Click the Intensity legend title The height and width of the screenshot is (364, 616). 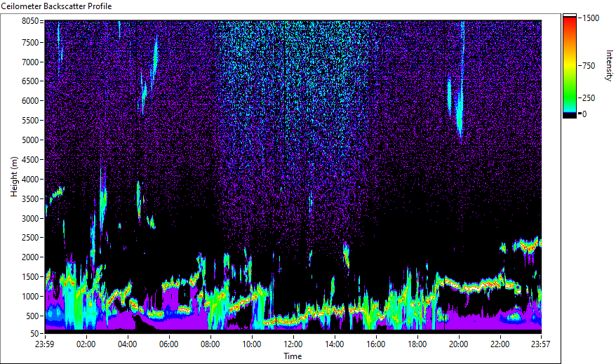click(x=609, y=65)
